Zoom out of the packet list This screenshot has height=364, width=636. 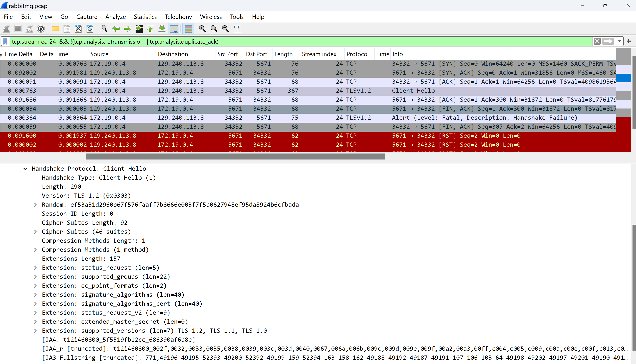click(x=214, y=28)
